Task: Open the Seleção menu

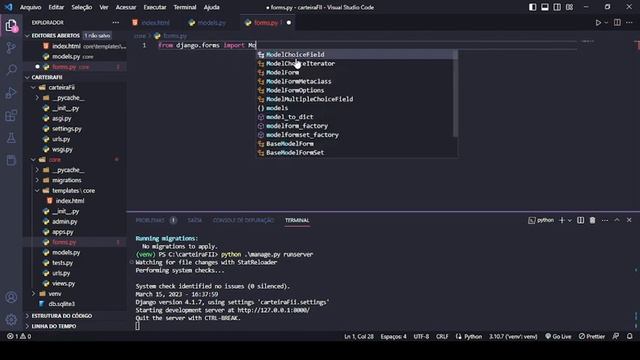Action: pyautogui.click(x=82, y=7)
